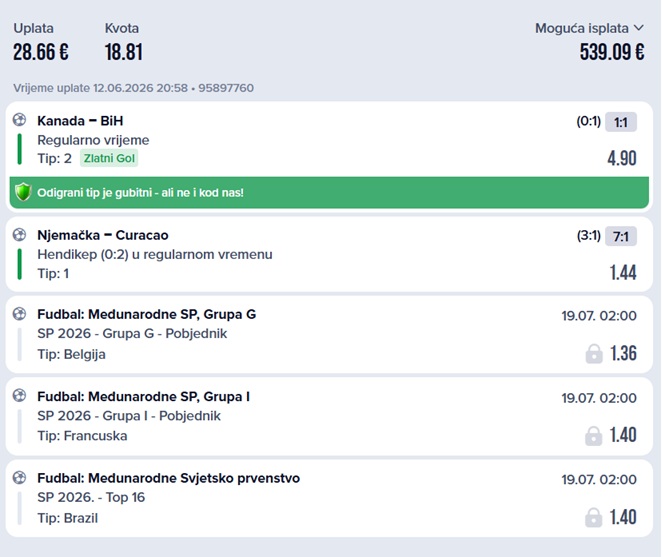669x557 pixels.
Task: Click the football icon next to Grupa I
Action: (19, 396)
